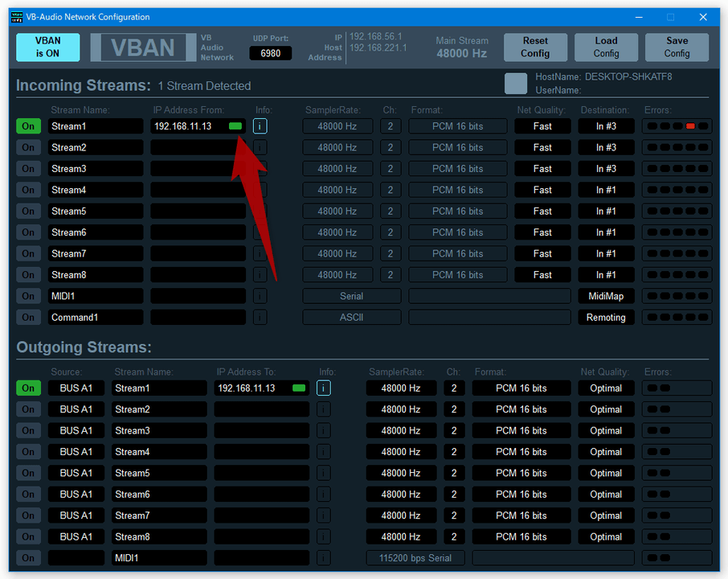This screenshot has height=579, width=728.
Task: Enable outgoing Stream4 On button
Action: pos(28,452)
